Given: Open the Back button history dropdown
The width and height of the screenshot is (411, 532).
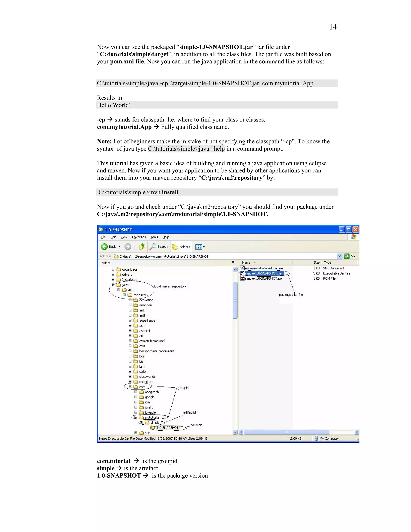Looking at the screenshot, I should [119, 247].
